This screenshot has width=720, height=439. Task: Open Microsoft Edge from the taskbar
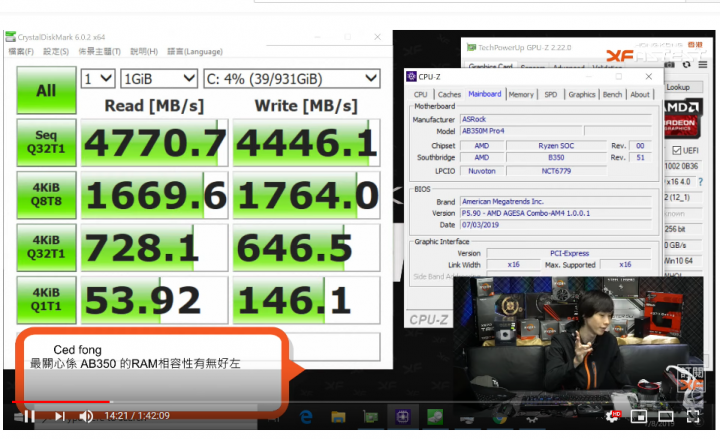[306, 417]
